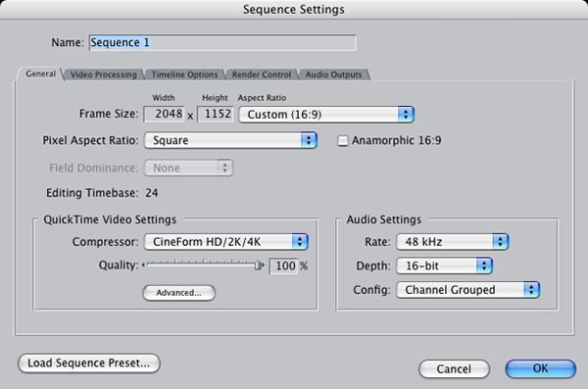
Task: Open the Pixel Aspect Ratio Square dropdown
Action: click(230, 140)
